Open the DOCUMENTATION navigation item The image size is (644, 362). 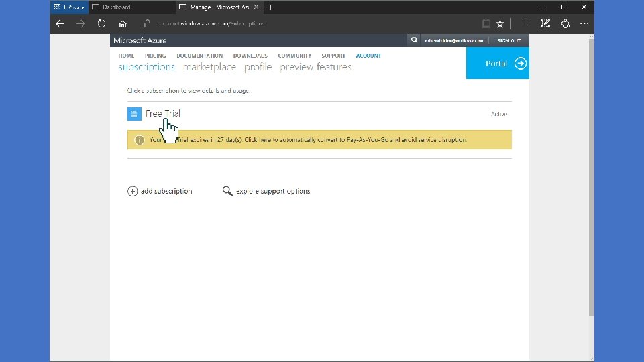coord(200,56)
